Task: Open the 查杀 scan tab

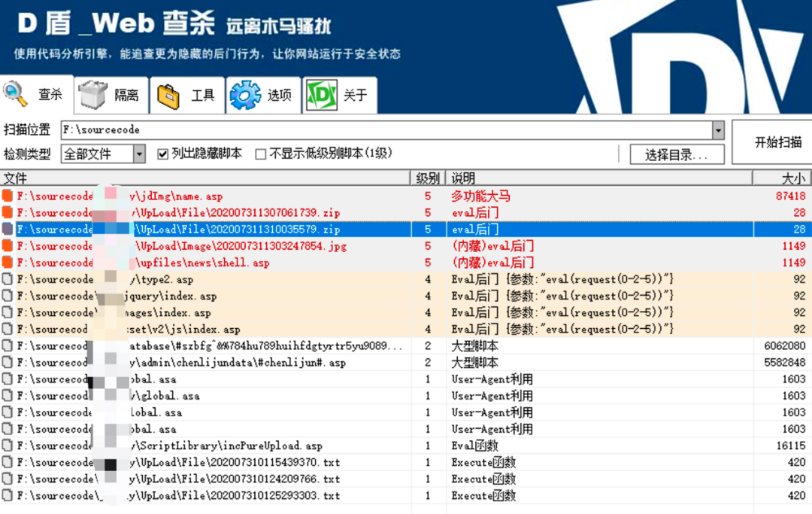Action: (x=36, y=95)
